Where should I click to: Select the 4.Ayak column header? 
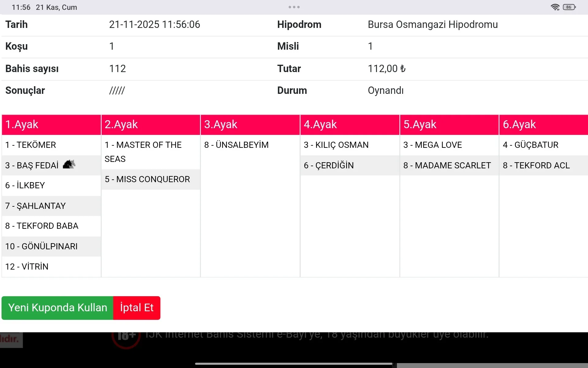click(350, 125)
